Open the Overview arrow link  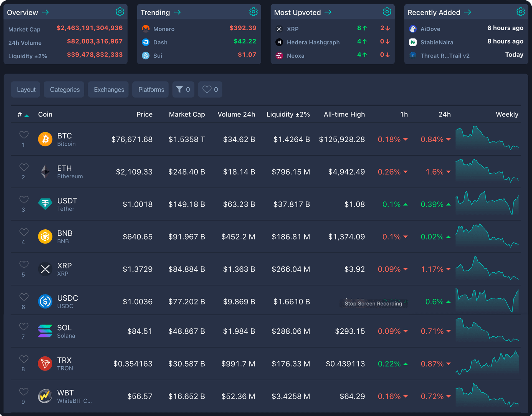click(x=45, y=12)
